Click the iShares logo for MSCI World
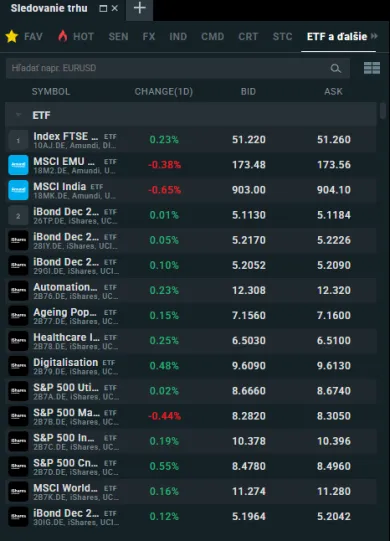390x541 pixels. tap(18, 491)
